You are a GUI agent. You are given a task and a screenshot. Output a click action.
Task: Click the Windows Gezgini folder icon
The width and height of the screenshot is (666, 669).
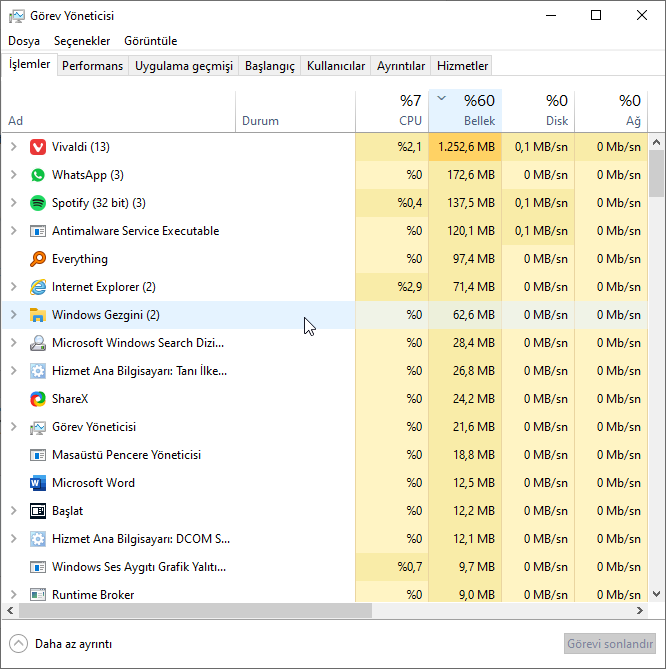[x=38, y=315]
